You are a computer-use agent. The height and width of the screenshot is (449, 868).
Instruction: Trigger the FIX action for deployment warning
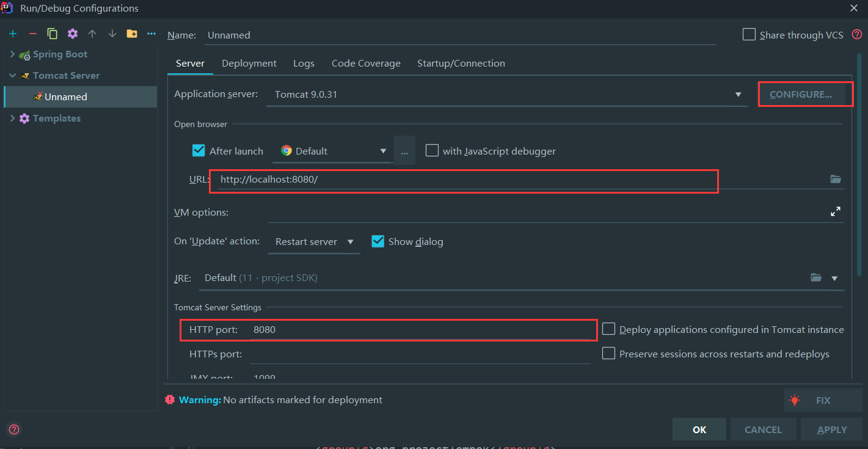823,400
